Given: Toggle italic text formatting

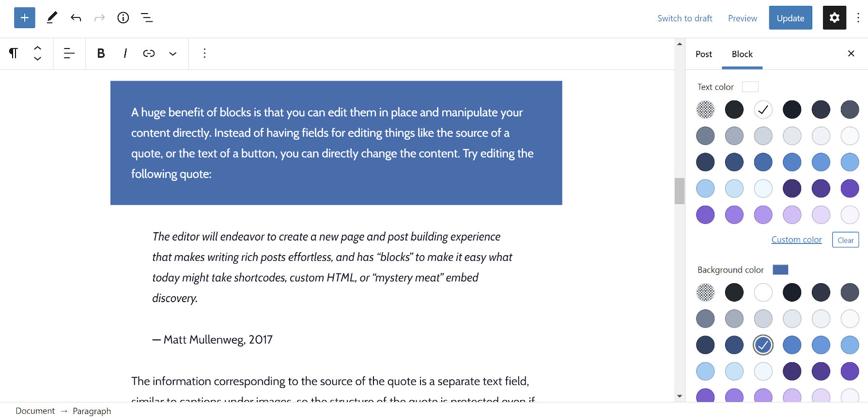Looking at the screenshot, I should tap(125, 53).
